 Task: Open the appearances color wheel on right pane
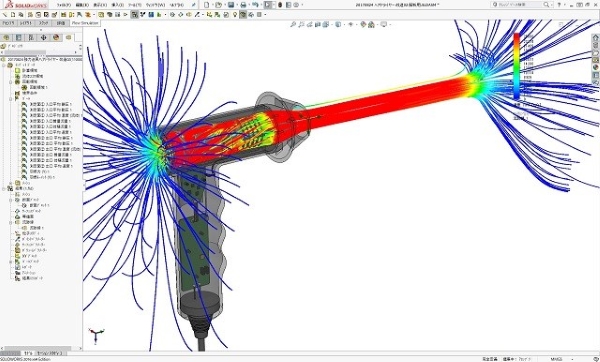595,67
